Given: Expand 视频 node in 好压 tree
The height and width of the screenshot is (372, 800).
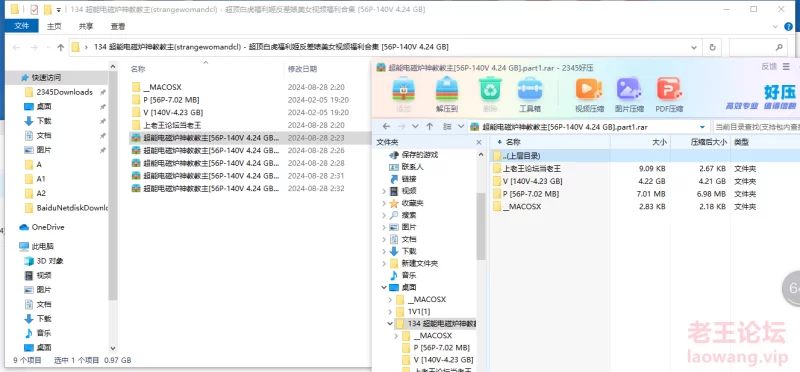Looking at the screenshot, I should [x=384, y=191].
